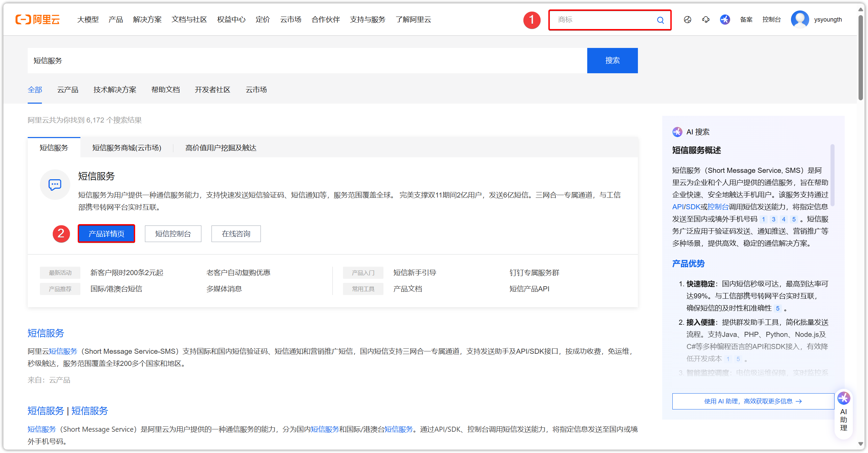Switch to 高价值用户挖掘及触达 tab
The width and height of the screenshot is (868, 453).
[221, 148]
